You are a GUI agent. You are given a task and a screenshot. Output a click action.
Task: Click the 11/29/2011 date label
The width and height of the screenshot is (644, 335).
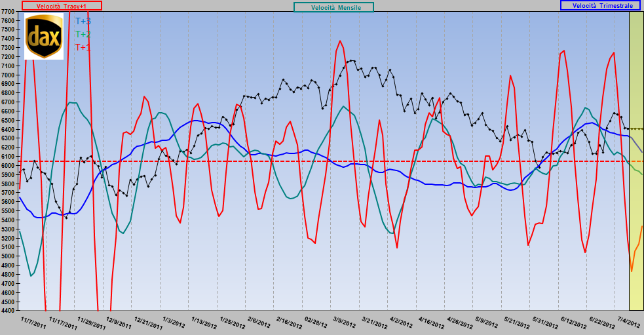click(91, 323)
